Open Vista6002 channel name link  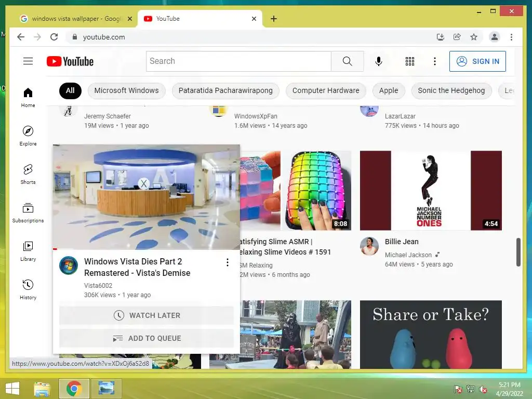pos(98,286)
